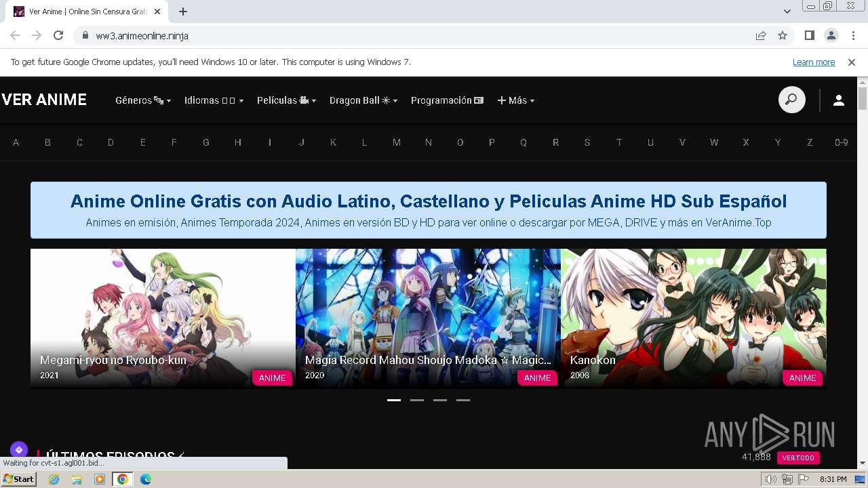
Task: Bookmark this page with the star icon
Action: 783,35
